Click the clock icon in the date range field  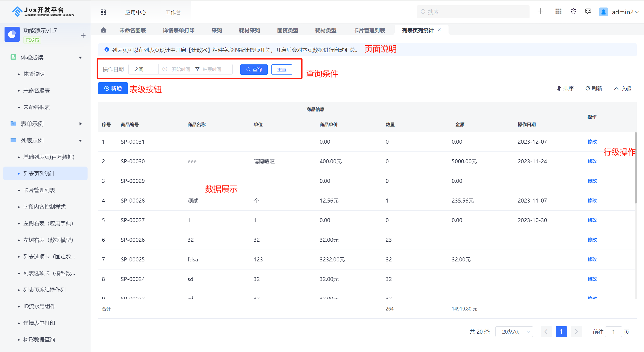click(165, 69)
